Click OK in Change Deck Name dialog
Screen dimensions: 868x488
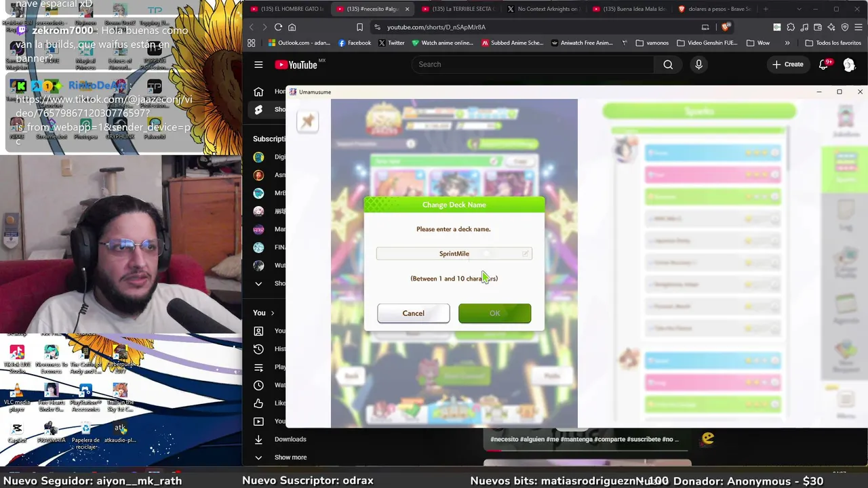pyautogui.click(x=494, y=313)
